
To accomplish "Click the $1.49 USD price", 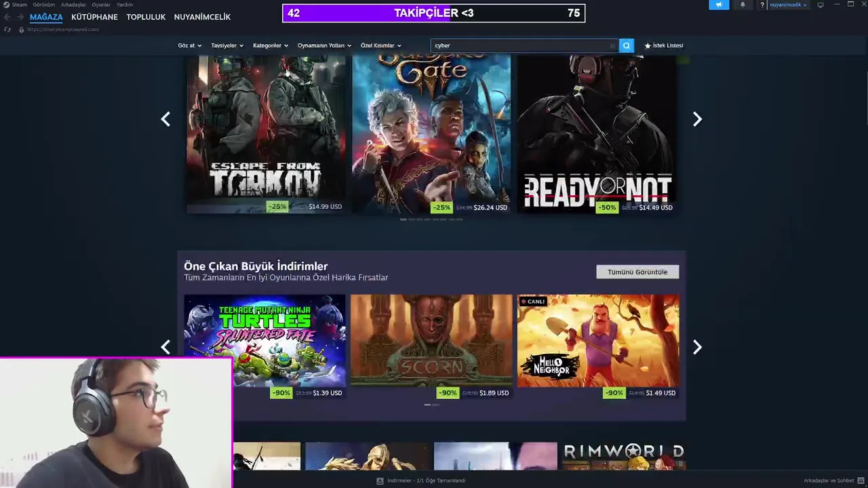I will [660, 393].
